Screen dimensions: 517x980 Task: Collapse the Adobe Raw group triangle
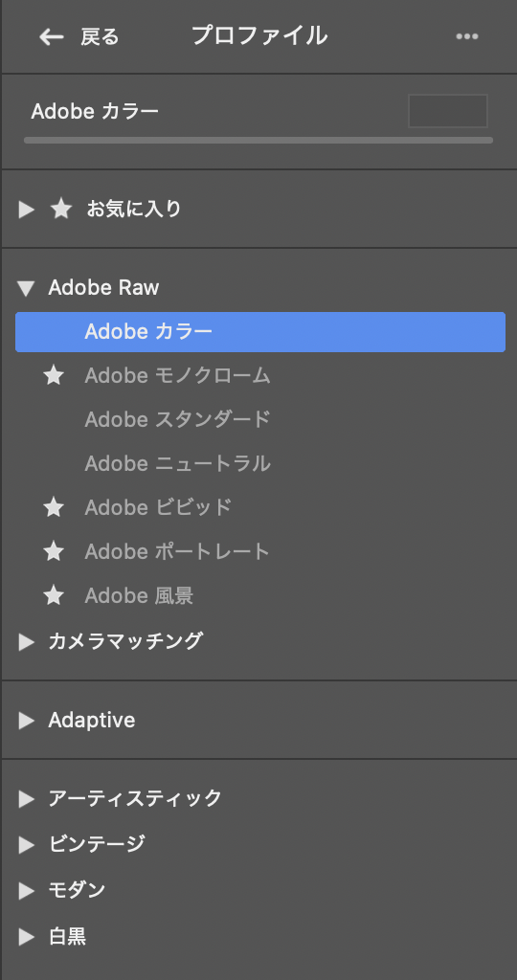26,288
